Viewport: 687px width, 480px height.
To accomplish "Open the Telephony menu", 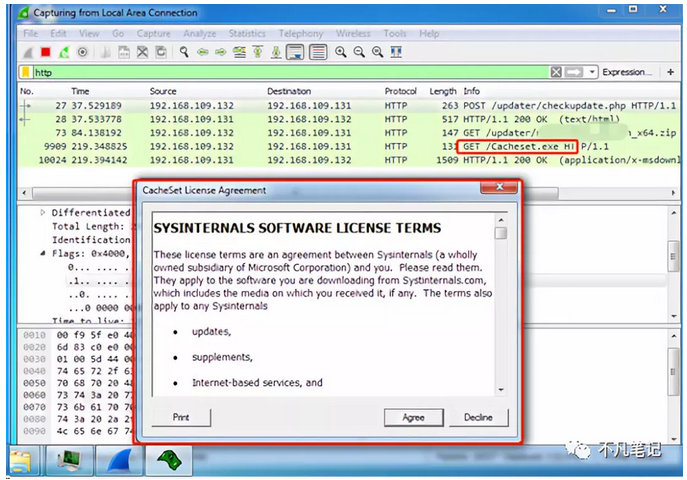I will coord(301,34).
